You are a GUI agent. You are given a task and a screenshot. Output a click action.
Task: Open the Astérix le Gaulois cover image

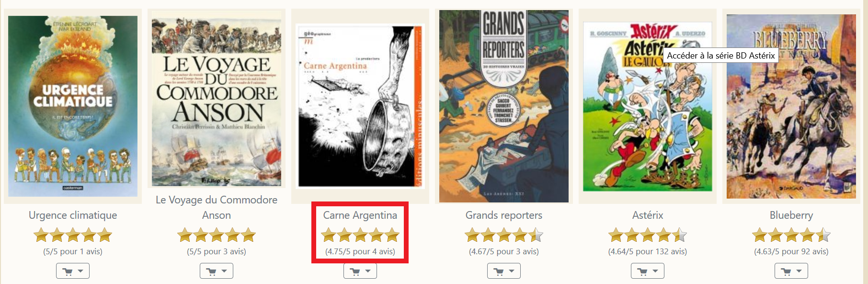pos(648,106)
